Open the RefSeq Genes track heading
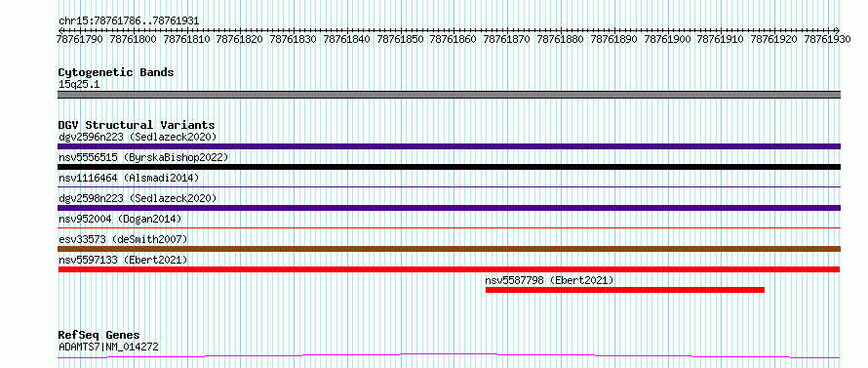The width and height of the screenshot is (868, 368). 99,336
